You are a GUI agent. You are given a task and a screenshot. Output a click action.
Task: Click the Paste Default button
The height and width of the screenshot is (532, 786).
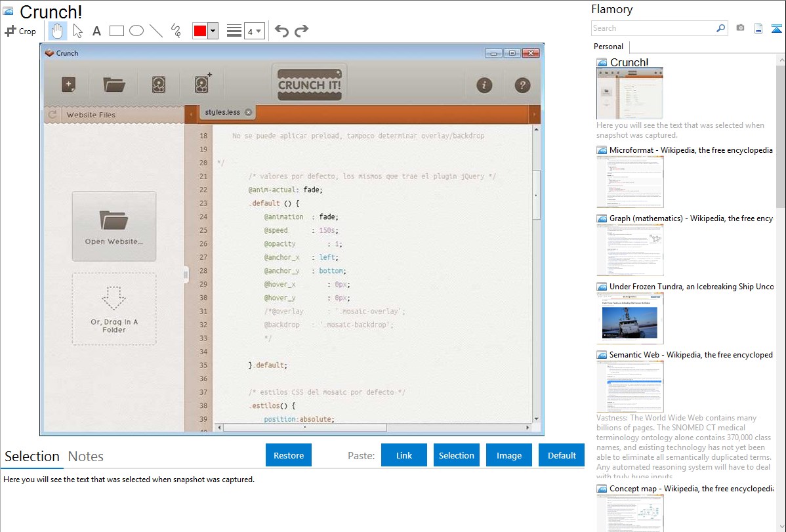562,455
